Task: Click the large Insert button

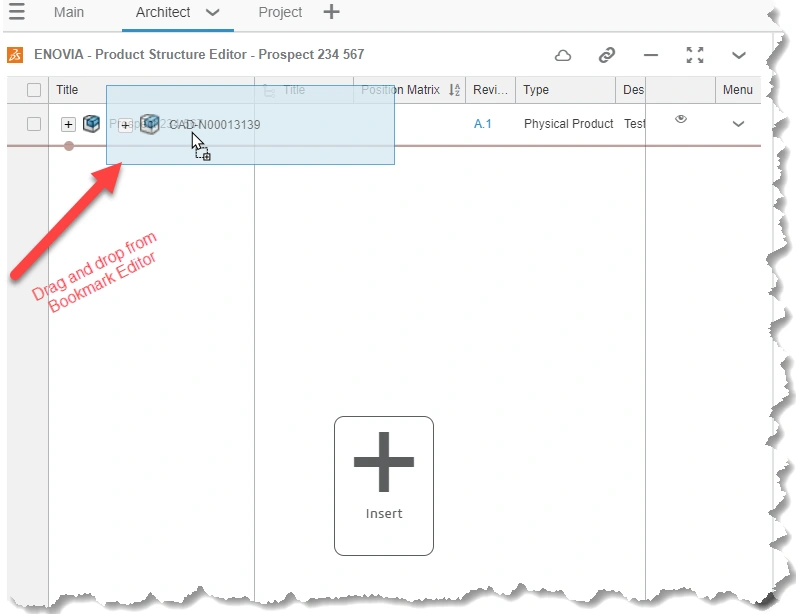Action: pyautogui.click(x=384, y=486)
